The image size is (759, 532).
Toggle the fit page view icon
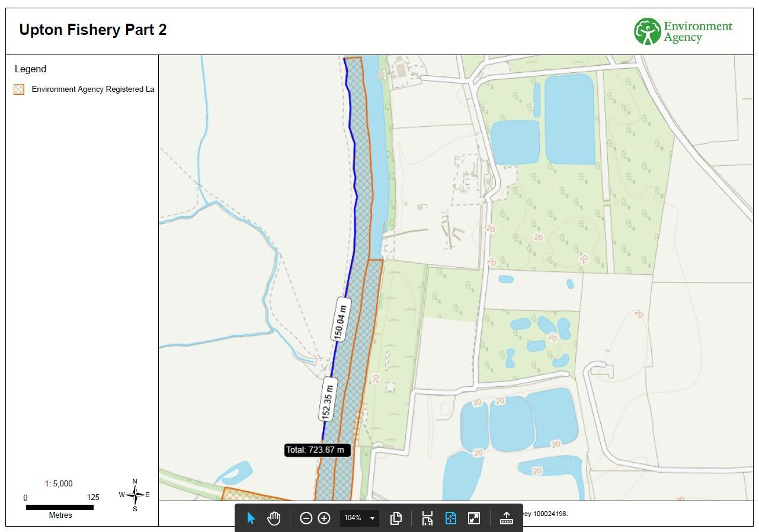click(x=450, y=518)
